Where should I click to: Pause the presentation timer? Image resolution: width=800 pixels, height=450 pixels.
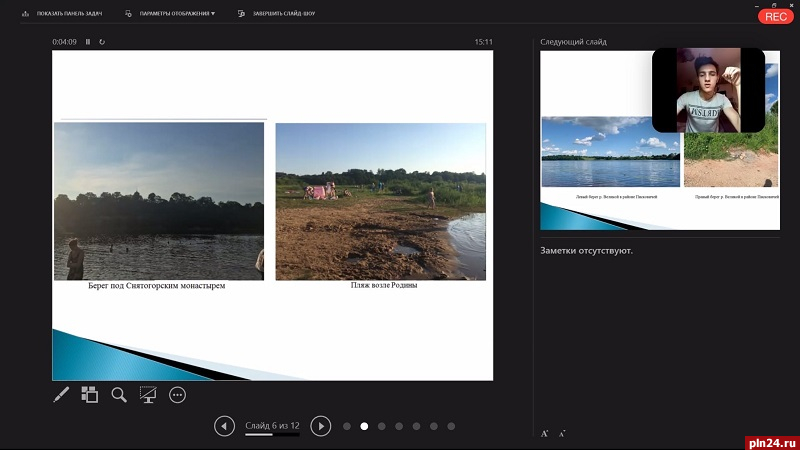pos(88,42)
